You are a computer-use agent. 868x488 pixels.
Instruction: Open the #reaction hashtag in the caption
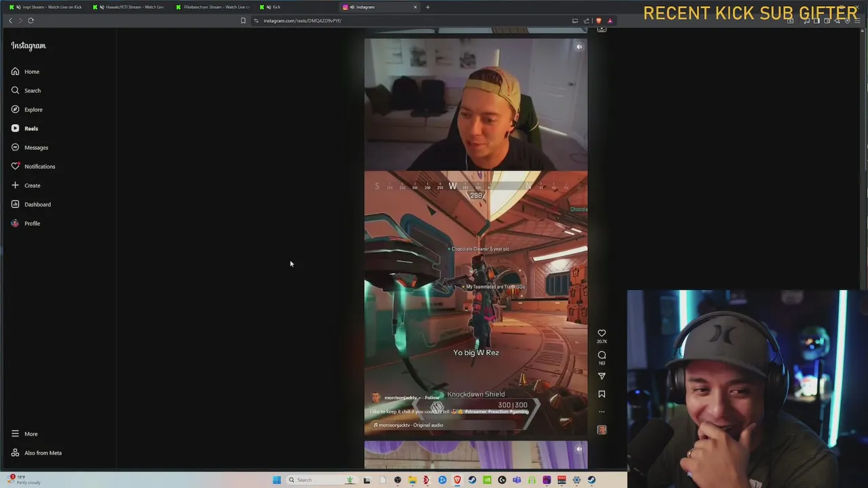pyautogui.click(x=498, y=411)
